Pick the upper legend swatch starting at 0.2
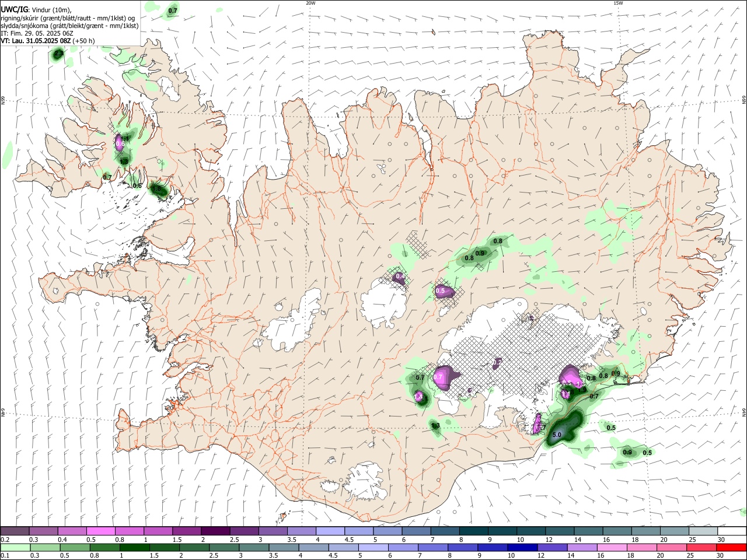 click(x=15, y=531)
